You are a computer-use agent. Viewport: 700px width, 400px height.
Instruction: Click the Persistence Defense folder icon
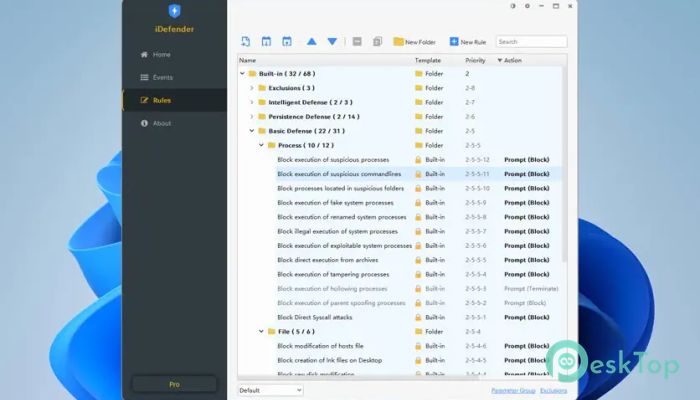262,117
